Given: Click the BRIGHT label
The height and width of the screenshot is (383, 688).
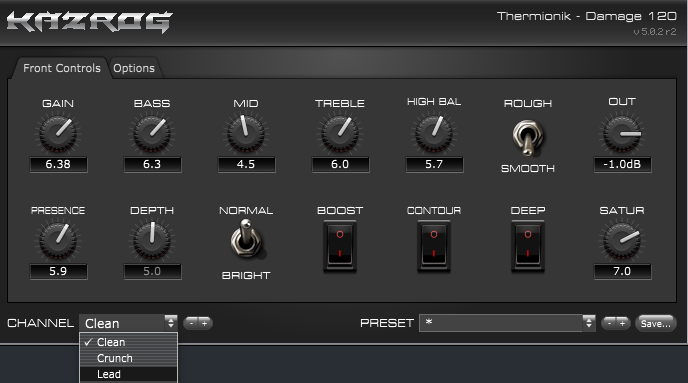Looking at the screenshot, I should coord(246,276).
